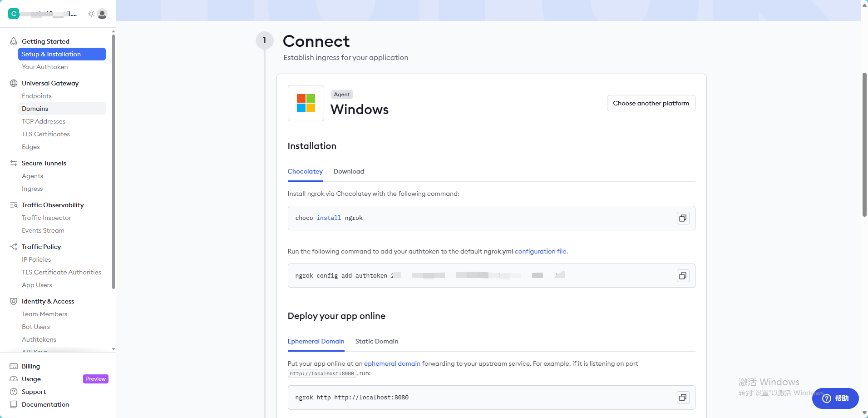Image resolution: width=868 pixels, height=418 pixels.
Task: Open Bot Users page
Action: click(x=36, y=327)
